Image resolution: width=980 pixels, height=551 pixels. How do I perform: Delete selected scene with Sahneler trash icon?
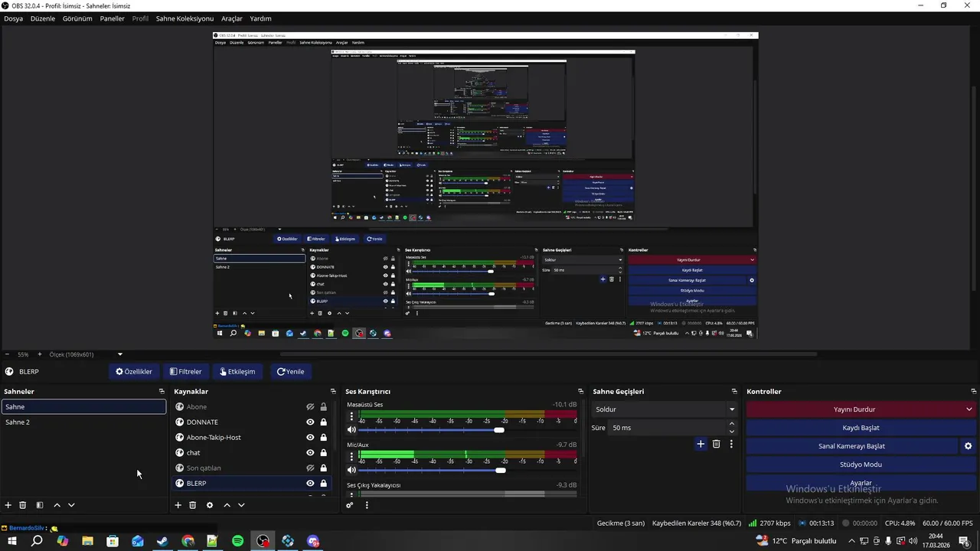(23, 505)
